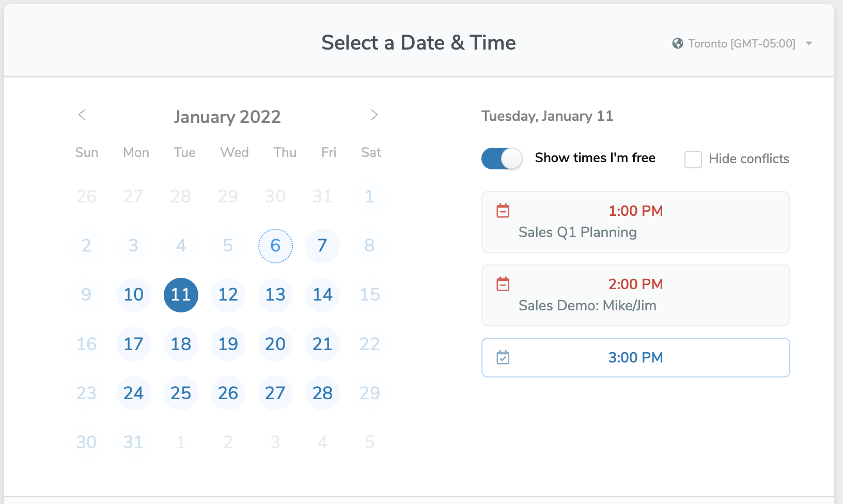Pick the 2:00 PM Sales Demo slot
The image size is (843, 504).
(635, 295)
